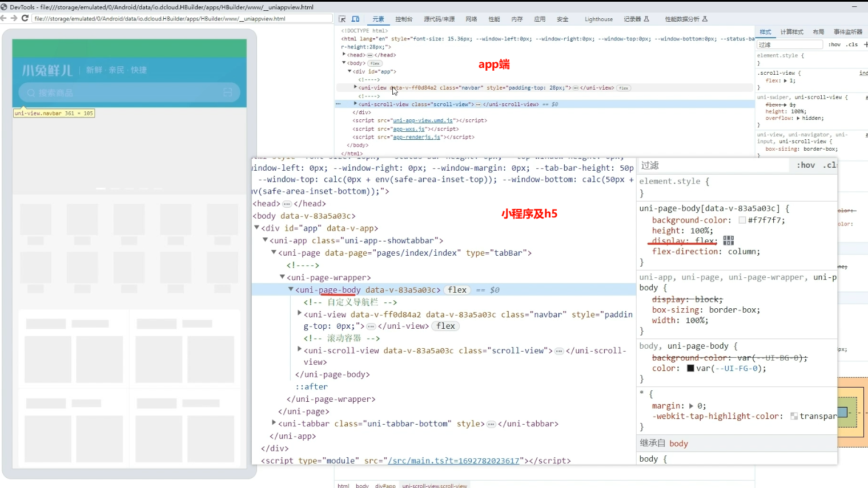The height and width of the screenshot is (488, 868).
Task: Click html in the bottom breadcrumb
Action: coord(343,486)
